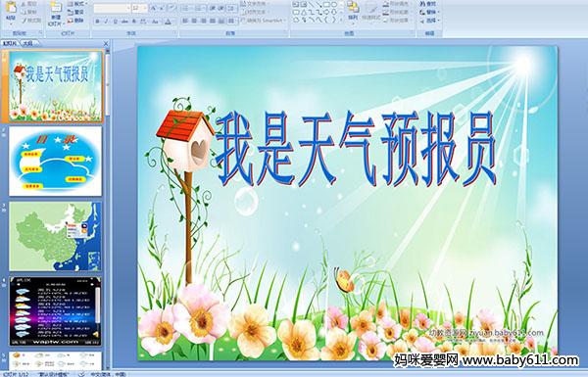588x377 pixels.
Task: Toggle Center text alignment
Action: coord(194,21)
